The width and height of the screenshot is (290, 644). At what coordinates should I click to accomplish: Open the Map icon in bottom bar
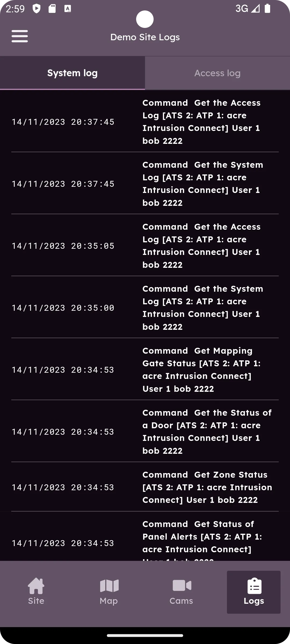pyautogui.click(x=109, y=586)
